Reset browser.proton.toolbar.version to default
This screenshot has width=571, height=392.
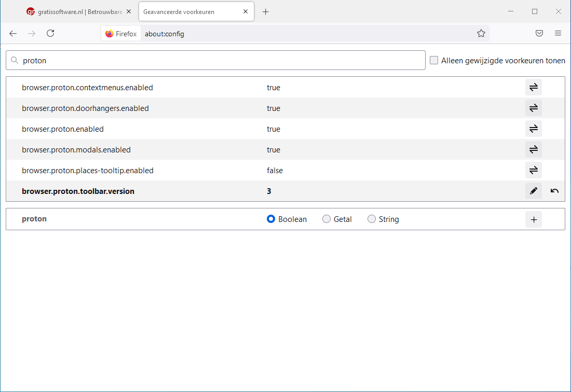554,191
